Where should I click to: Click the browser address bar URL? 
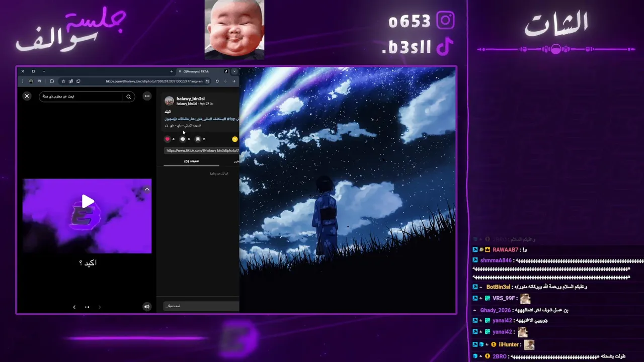[154, 81]
